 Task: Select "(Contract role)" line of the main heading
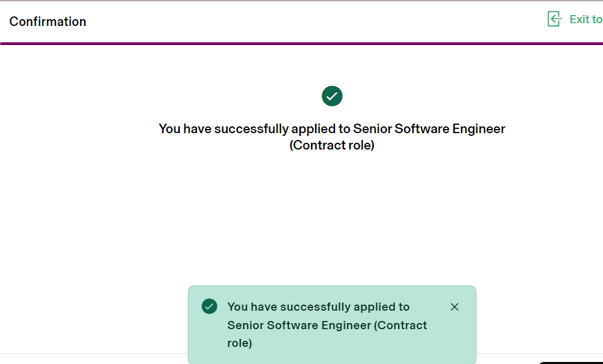click(332, 145)
